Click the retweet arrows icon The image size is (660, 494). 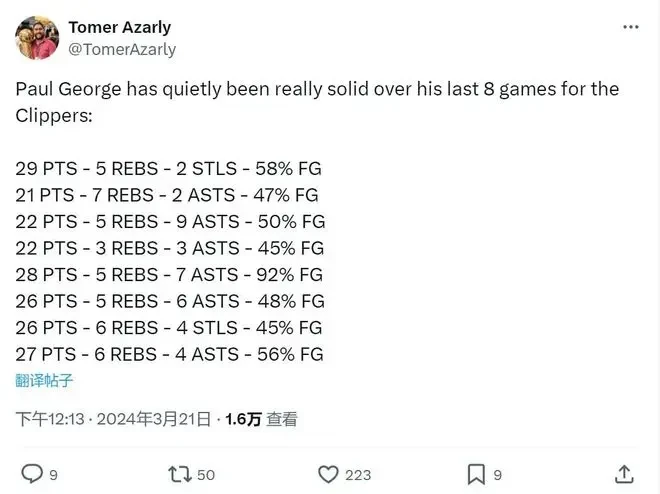tap(180, 474)
